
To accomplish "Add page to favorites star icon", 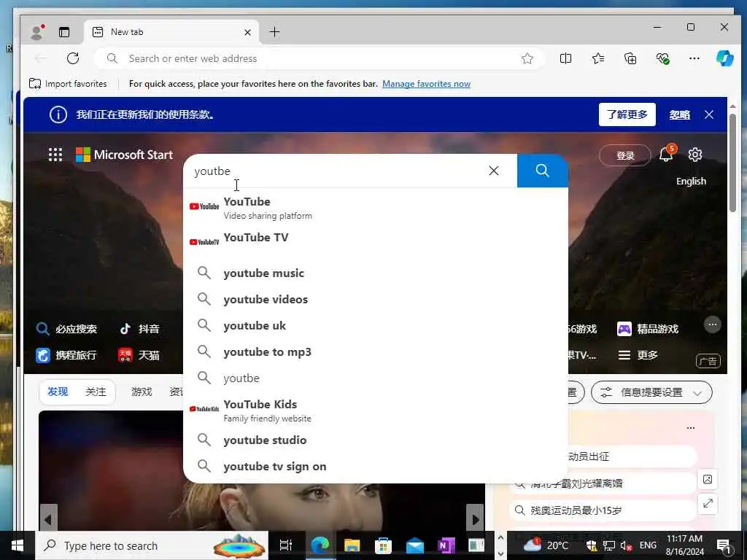I will click(527, 58).
